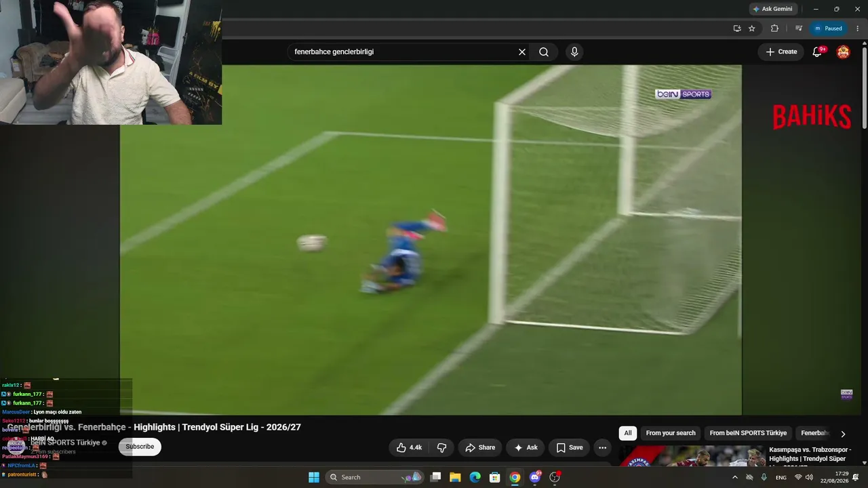The width and height of the screenshot is (868, 488).
Task: Select the From your search chip
Action: (x=671, y=433)
